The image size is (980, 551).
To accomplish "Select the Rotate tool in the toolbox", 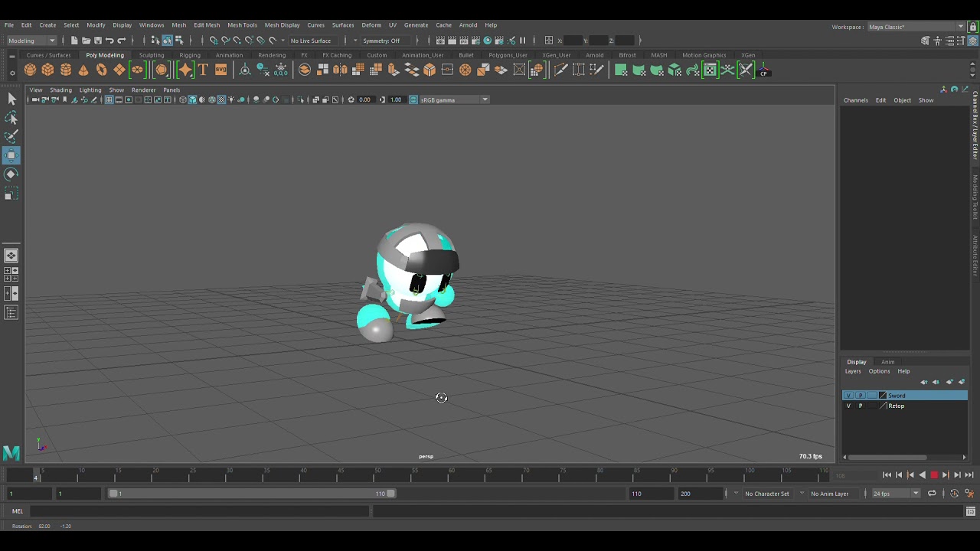I will tap(11, 174).
